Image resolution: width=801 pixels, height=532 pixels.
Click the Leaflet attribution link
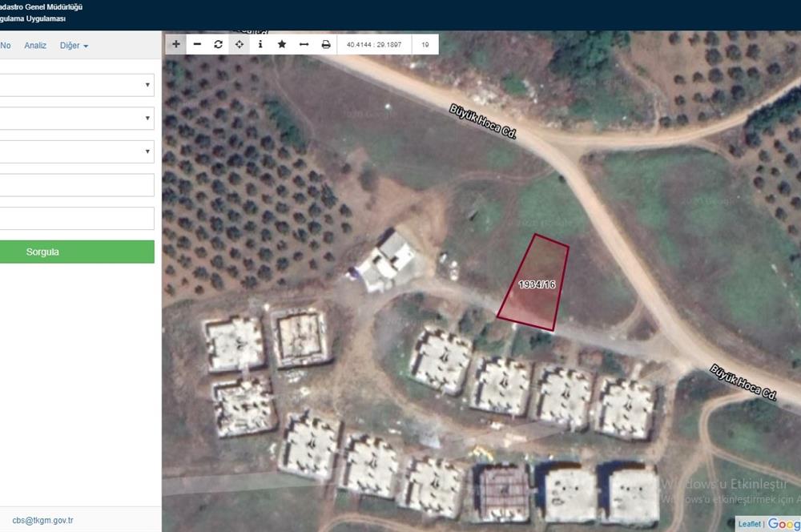[x=750, y=524]
